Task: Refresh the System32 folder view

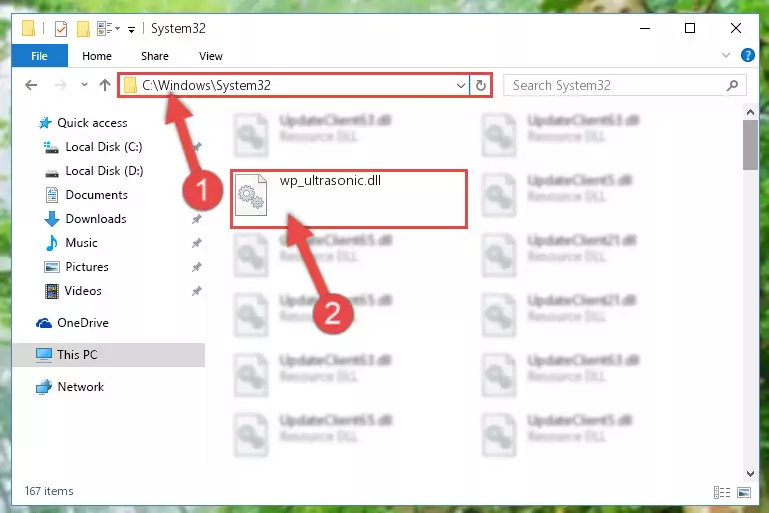Action: (481, 85)
